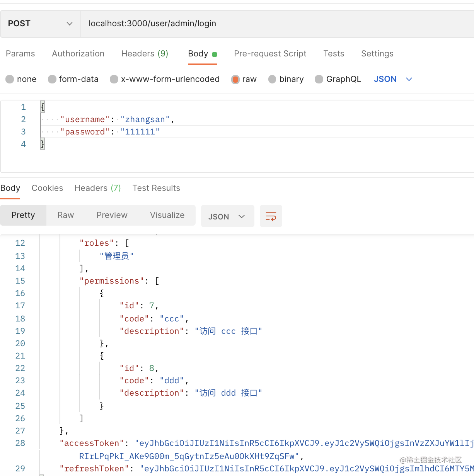The image size is (474, 476).
Task: Switch to the Params tab
Action: tap(20, 54)
